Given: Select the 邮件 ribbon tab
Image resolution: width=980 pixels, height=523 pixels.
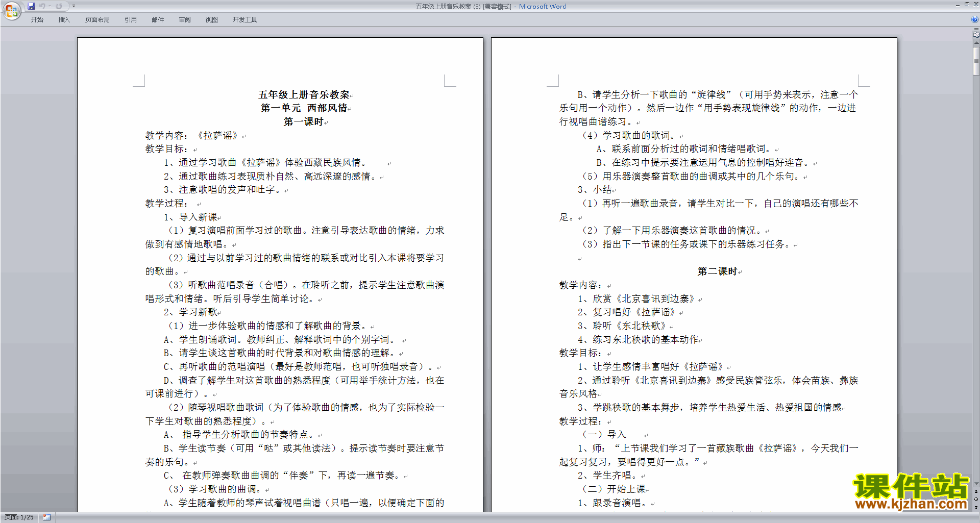Looking at the screenshot, I should [158, 20].
